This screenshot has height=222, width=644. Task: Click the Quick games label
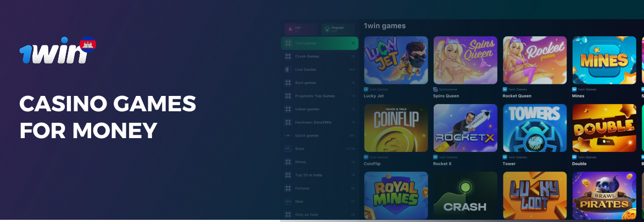coord(306,135)
